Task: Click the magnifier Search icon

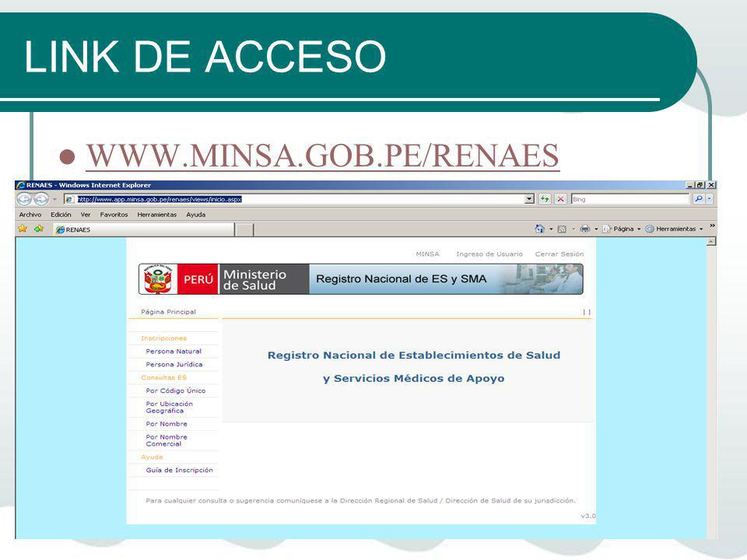Action: tap(698, 199)
